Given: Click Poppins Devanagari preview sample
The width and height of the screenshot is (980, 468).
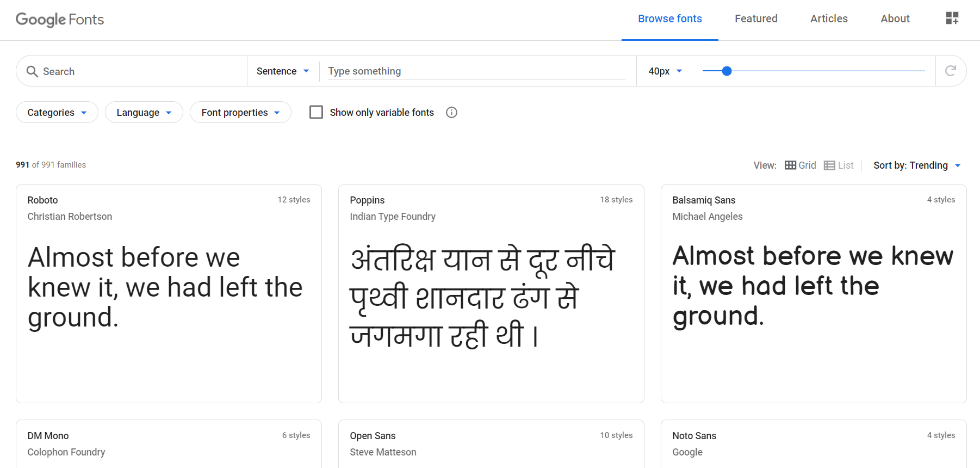Looking at the screenshot, I should tap(483, 297).
